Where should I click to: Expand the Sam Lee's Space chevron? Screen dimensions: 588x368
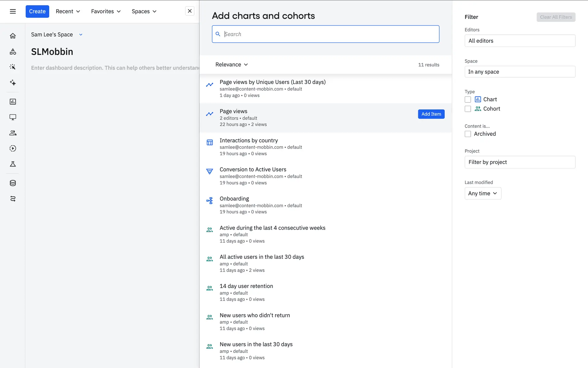click(x=81, y=35)
